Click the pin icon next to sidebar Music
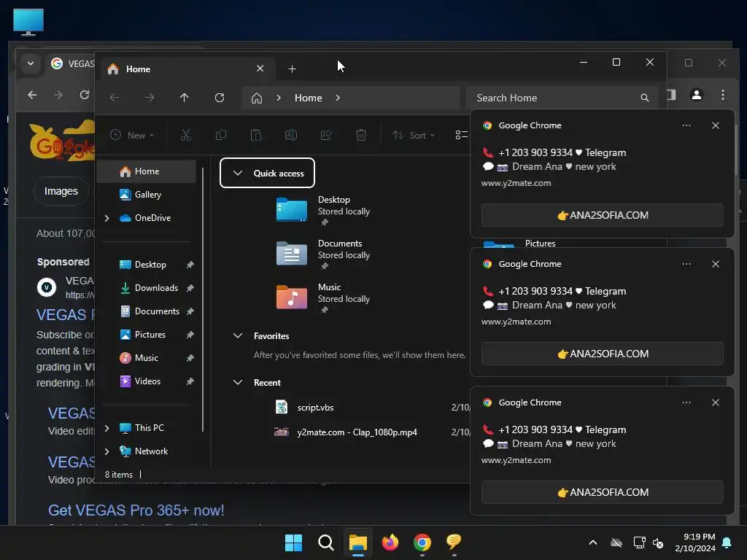747x560 pixels. (x=190, y=358)
